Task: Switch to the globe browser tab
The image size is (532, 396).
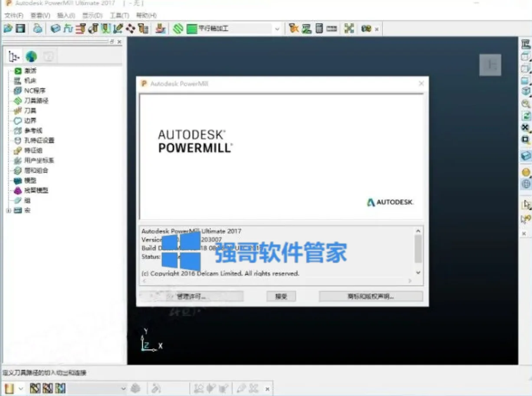Action: 31,56
